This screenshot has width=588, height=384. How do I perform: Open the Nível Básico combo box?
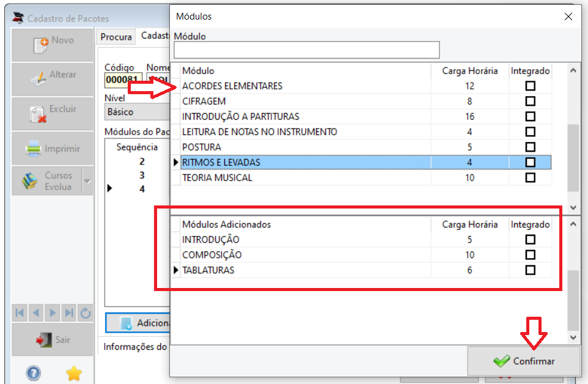point(138,112)
